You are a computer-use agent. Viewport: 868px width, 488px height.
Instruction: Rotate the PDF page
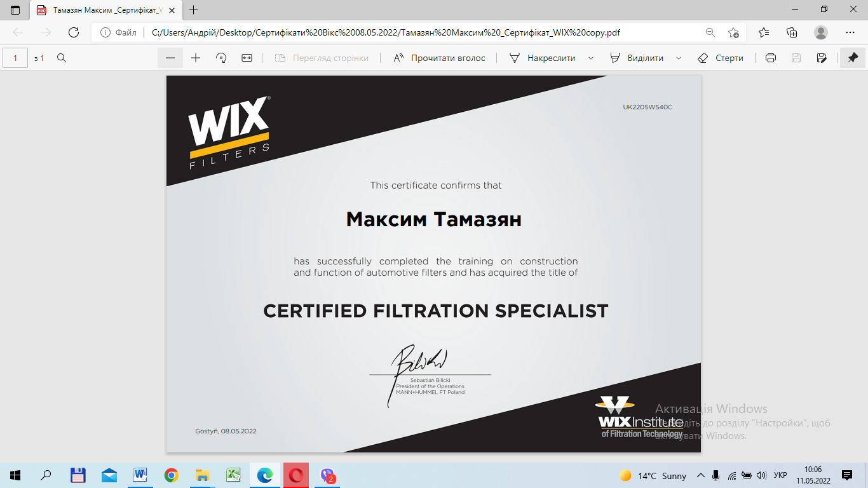point(221,58)
